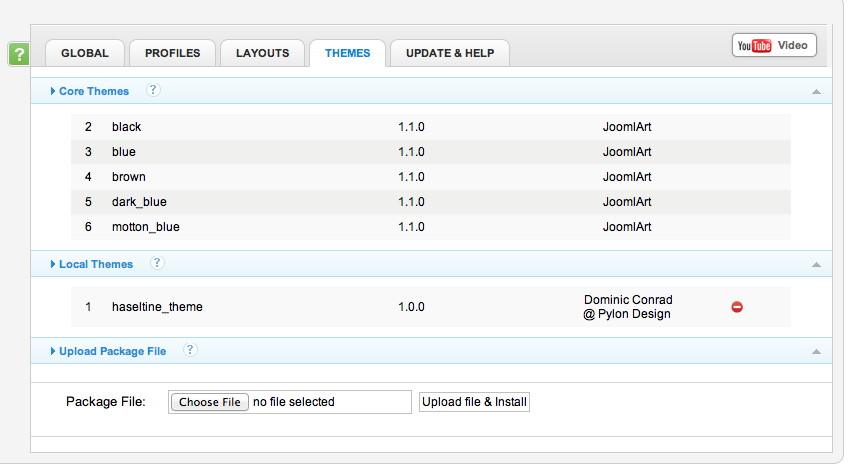Collapse the Local Themes panel arrow

click(816, 265)
